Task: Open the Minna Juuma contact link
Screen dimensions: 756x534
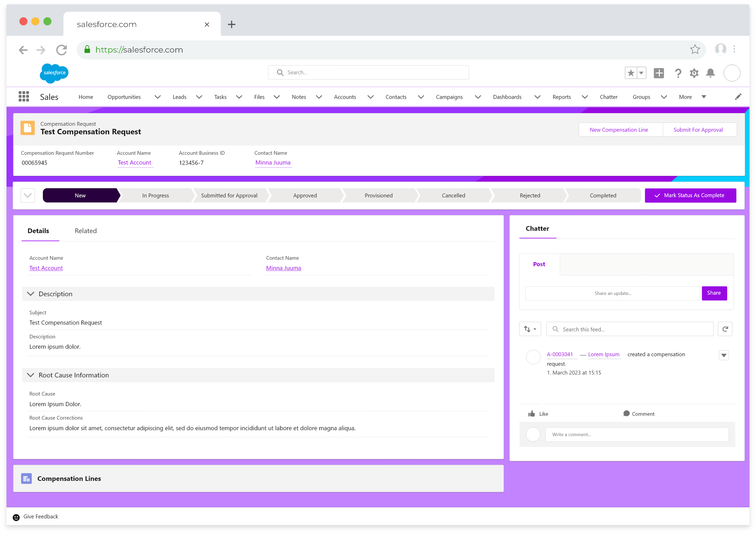Action: pos(273,162)
